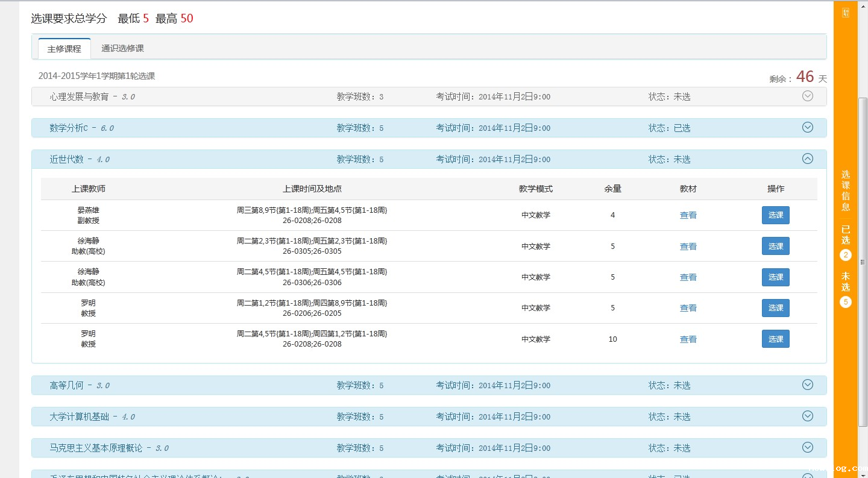Image resolution: width=868 pixels, height=478 pixels.
Task: Click 选课 for 晏燕雄's class
Action: pos(775,215)
